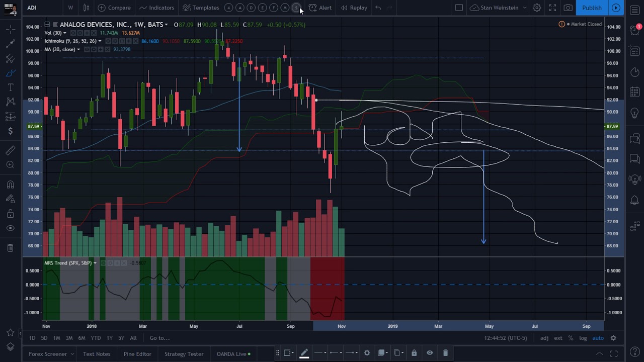The image size is (644, 362).
Task: Select the crosshair cursor tool
Action: coord(10,30)
